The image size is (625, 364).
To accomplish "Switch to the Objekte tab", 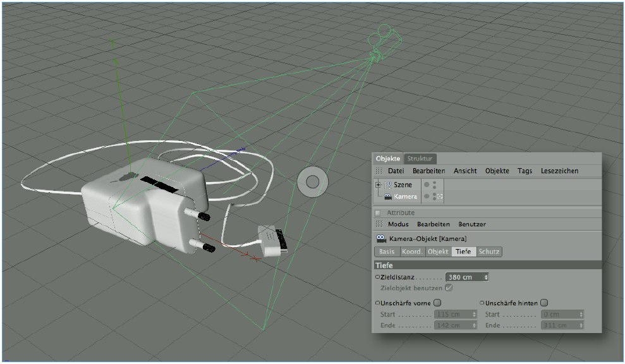I will coord(388,158).
